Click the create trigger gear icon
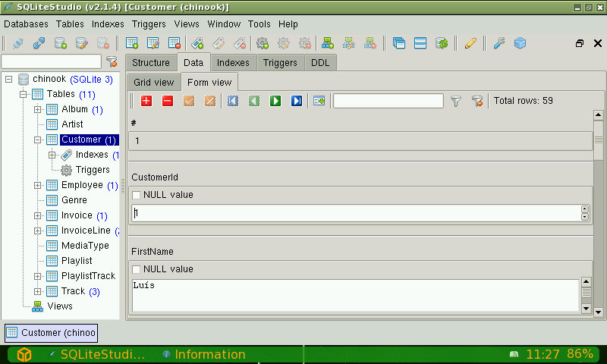This screenshot has width=607, height=364. [263, 43]
